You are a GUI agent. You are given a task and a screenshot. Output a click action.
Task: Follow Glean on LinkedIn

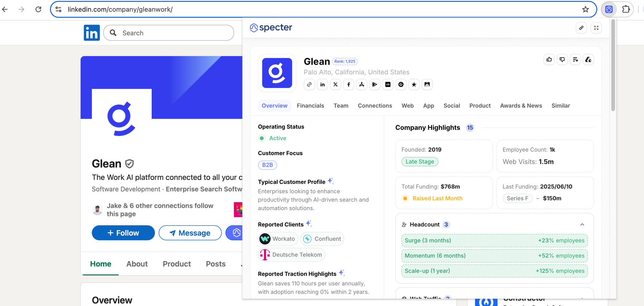tap(123, 233)
